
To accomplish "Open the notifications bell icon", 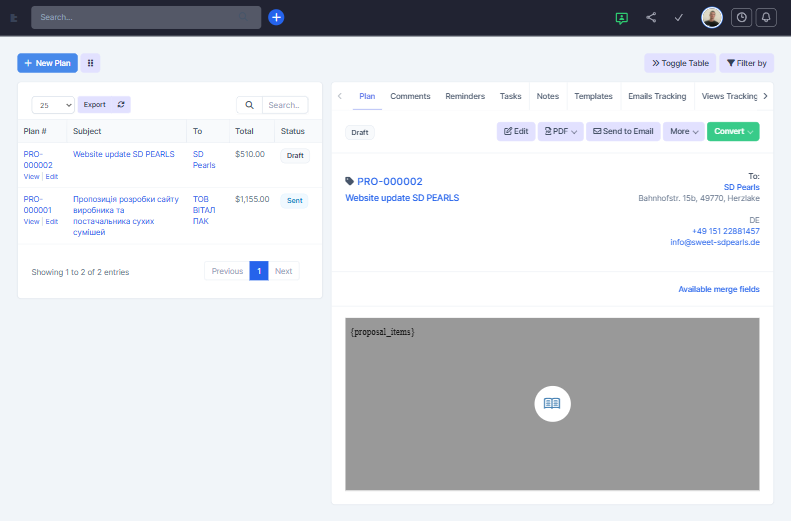I will [x=767, y=17].
